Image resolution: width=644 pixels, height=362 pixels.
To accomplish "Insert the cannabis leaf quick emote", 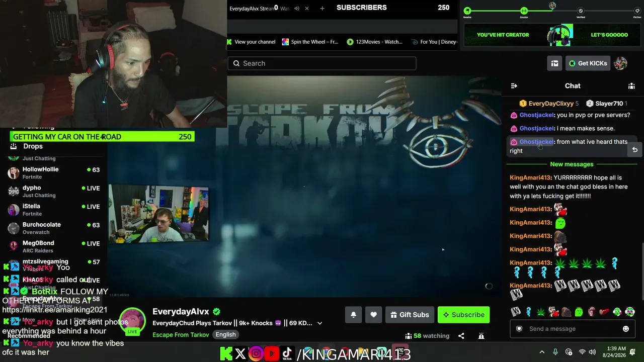I will click(541, 312).
